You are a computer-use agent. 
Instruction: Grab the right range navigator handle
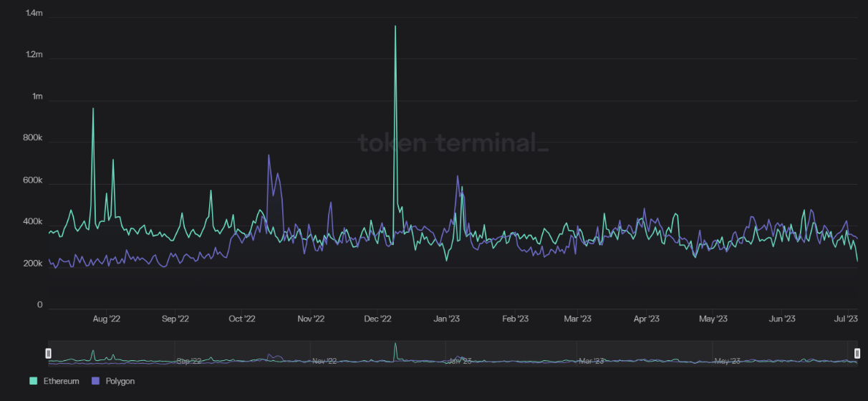pos(857,353)
